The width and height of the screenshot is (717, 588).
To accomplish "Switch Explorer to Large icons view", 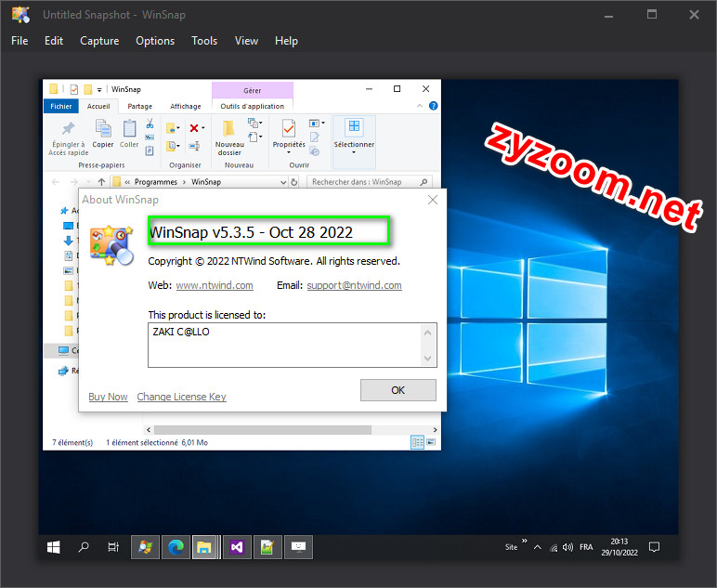I will [x=431, y=442].
